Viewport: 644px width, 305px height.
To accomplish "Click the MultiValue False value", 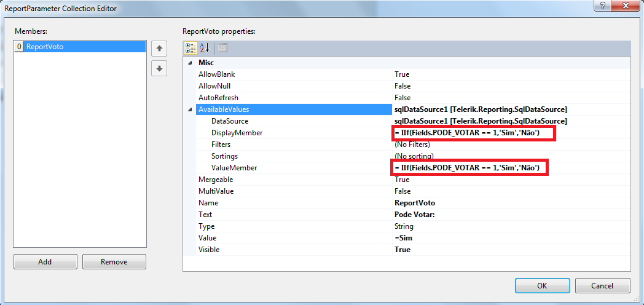I will click(511, 191).
